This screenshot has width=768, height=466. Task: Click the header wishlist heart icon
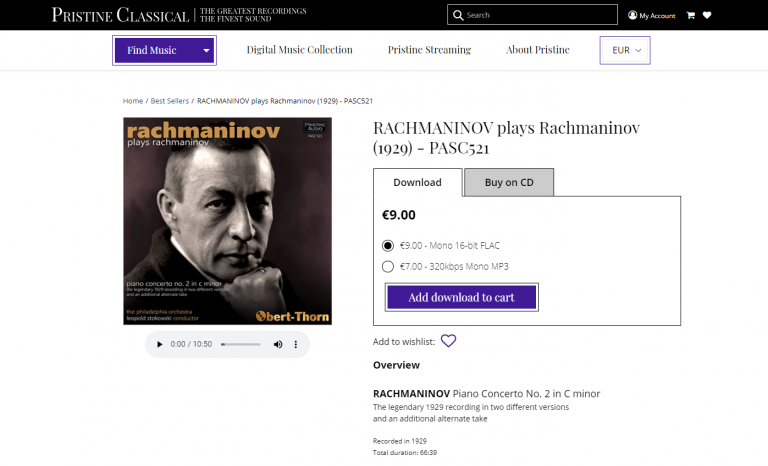point(707,15)
